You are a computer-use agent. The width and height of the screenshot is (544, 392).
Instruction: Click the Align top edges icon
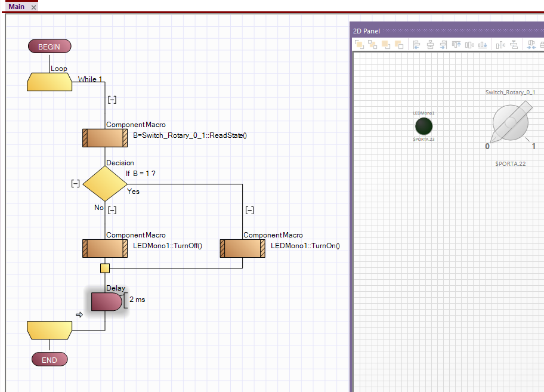tap(456, 45)
